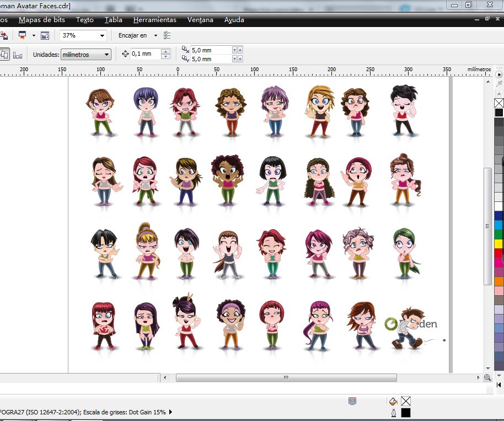Expand the Unidades milímetros dropdown
This screenshot has width=504, height=421.
(x=107, y=55)
